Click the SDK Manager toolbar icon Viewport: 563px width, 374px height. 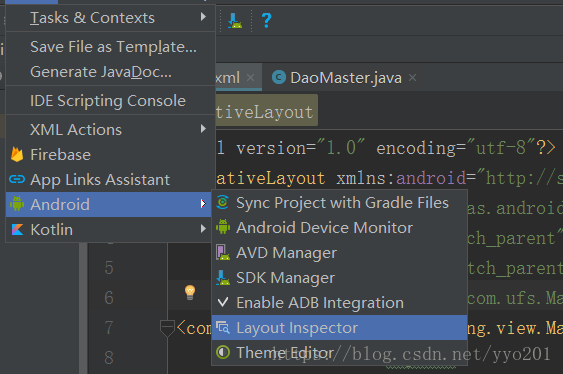pos(235,20)
